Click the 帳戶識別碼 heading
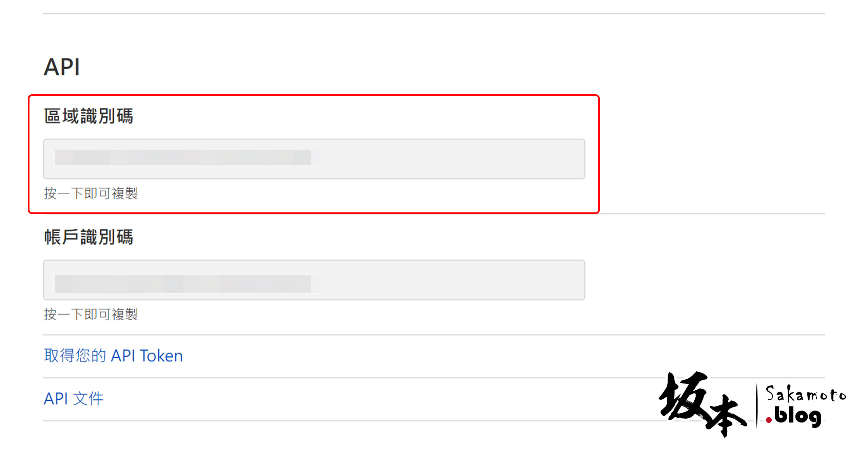 (x=88, y=237)
